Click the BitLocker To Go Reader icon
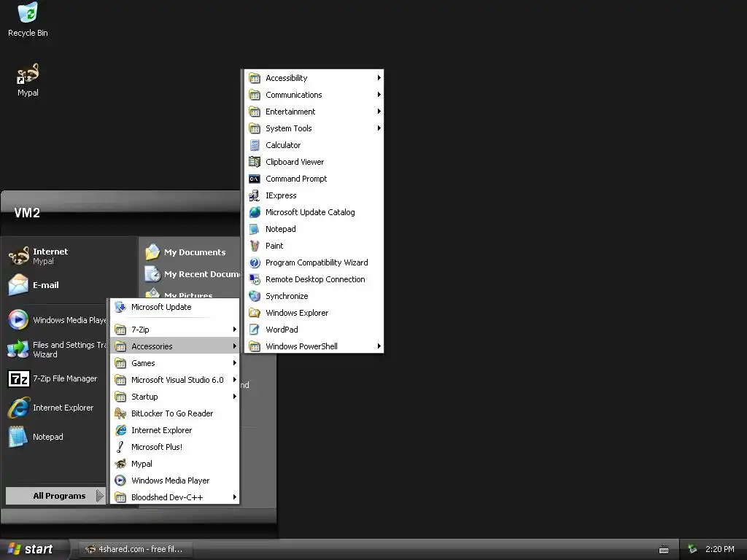 [120, 413]
